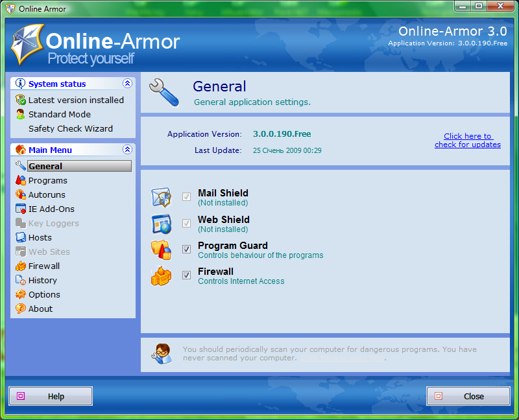The width and height of the screenshot is (519, 420).
Task: Click the check for updates link
Action: [x=467, y=140]
